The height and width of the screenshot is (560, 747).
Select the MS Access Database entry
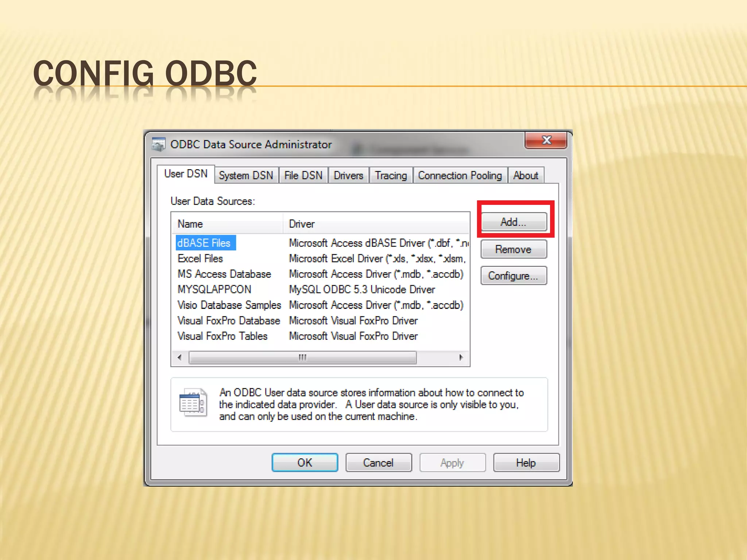tap(224, 274)
